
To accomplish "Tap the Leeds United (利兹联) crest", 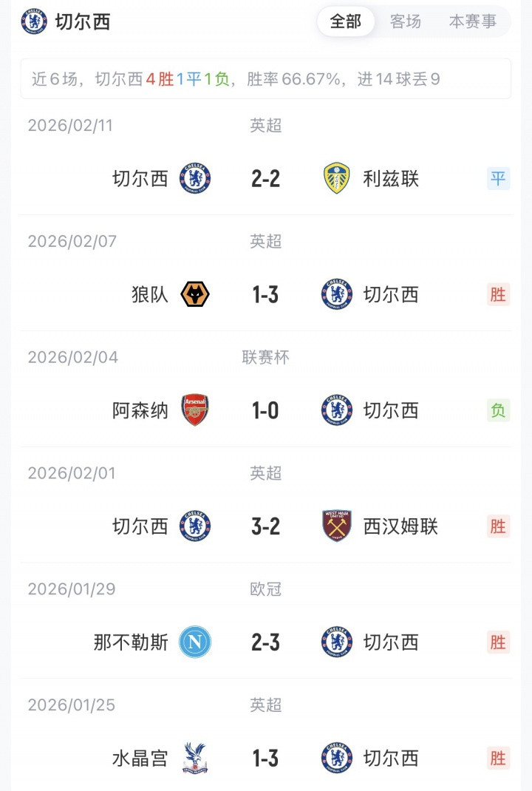I will [337, 178].
